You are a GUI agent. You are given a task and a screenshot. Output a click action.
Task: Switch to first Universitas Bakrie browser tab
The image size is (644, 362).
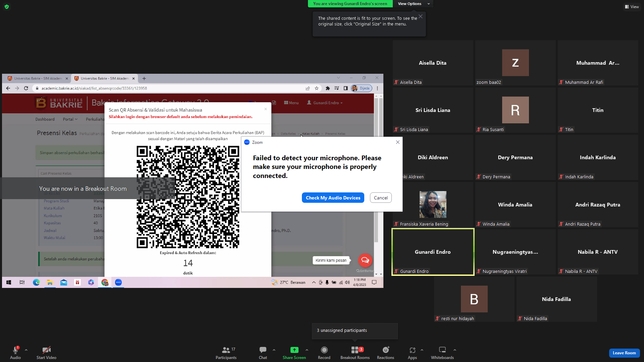[x=38, y=78]
